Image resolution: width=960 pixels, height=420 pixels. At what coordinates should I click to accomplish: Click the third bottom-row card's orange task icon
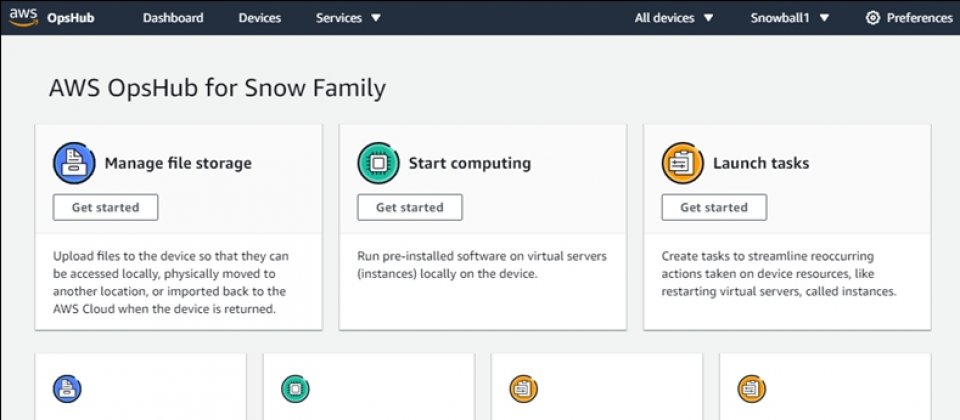click(x=523, y=389)
